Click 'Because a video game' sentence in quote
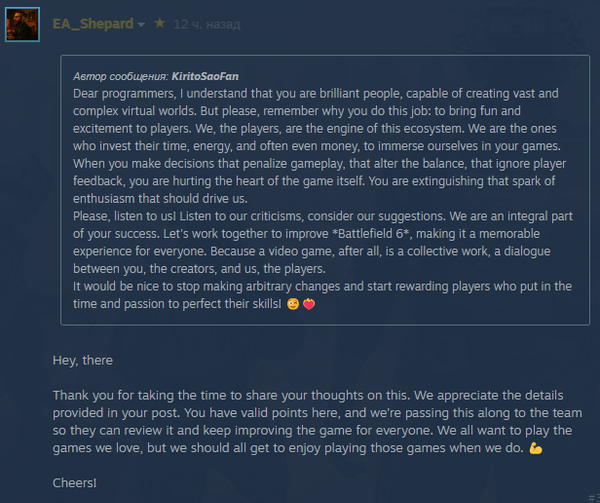 click(250, 254)
